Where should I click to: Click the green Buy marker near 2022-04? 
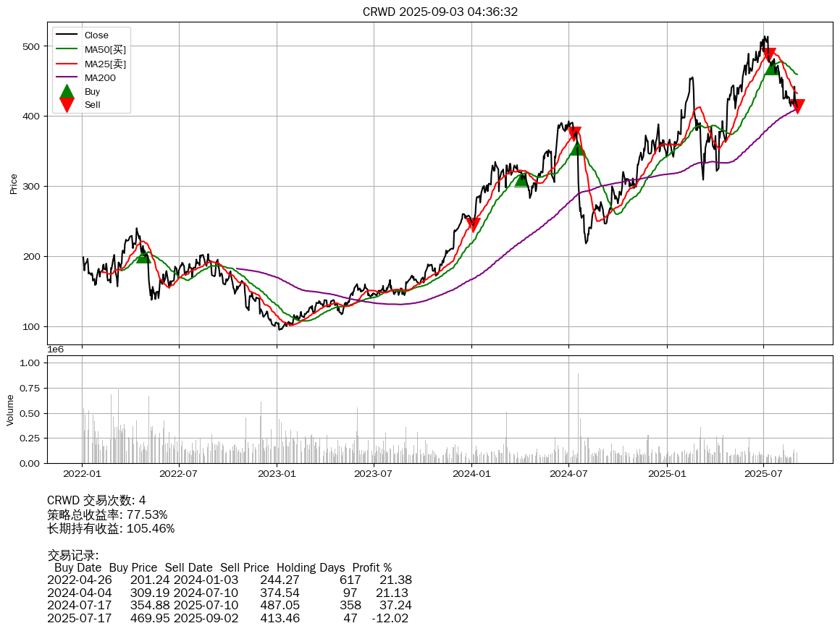[143, 255]
